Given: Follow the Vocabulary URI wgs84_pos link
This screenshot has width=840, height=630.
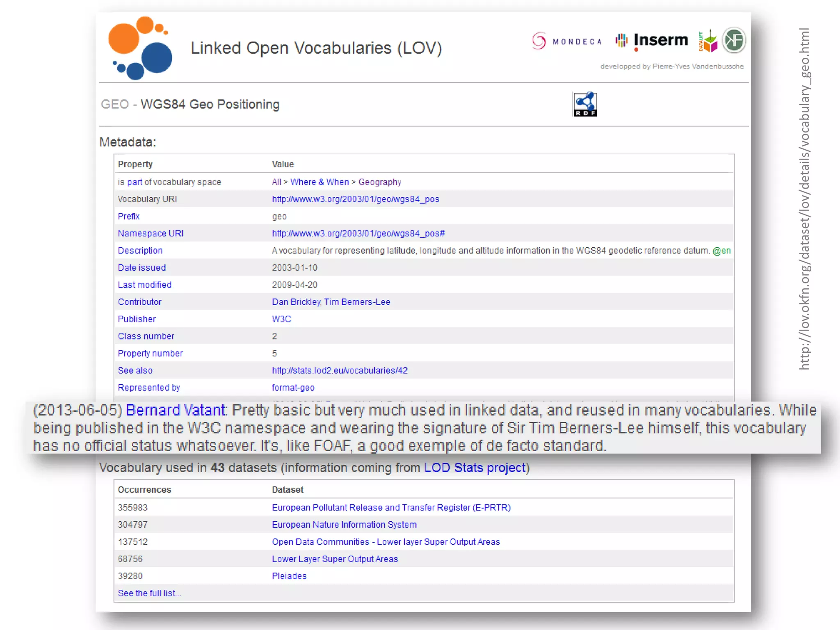Looking at the screenshot, I should coord(356,199).
